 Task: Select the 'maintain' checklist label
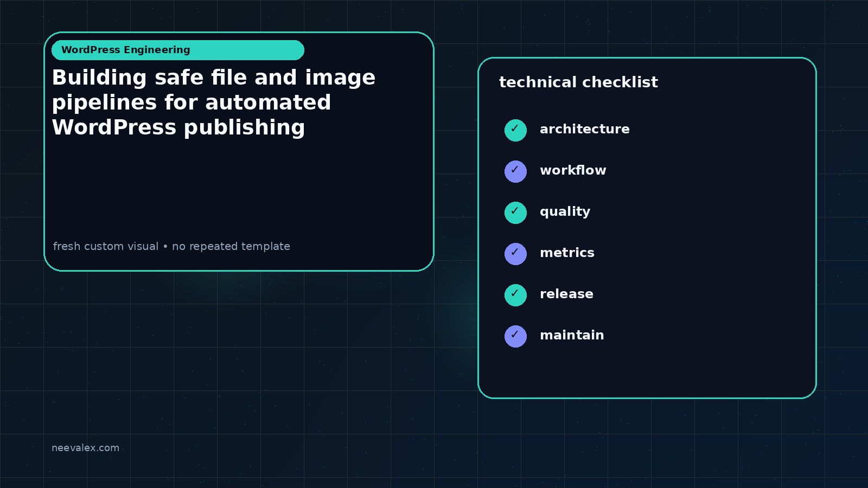572,335
